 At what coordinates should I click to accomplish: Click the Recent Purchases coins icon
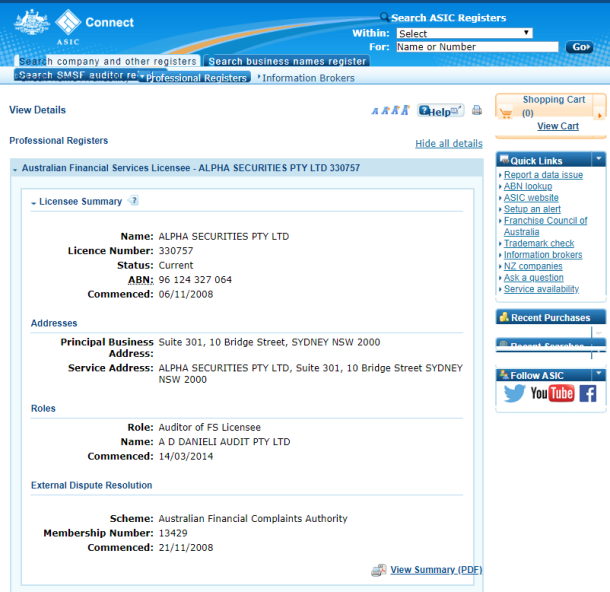[504, 317]
